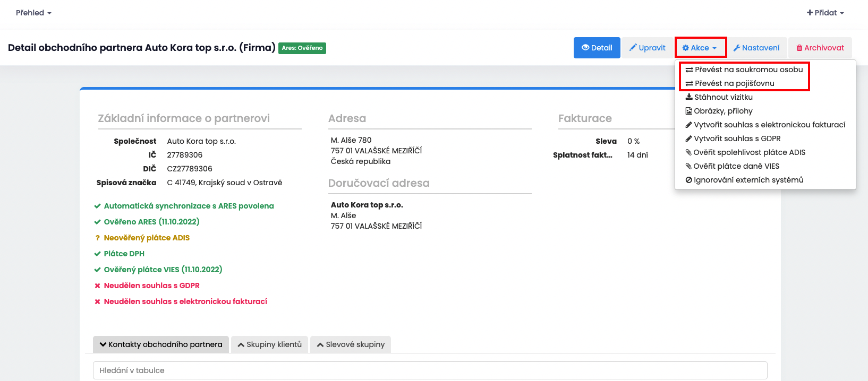Click the image icon beside Obrázky, přílohy
Screen dimensions: 868x381
pyautogui.click(x=689, y=111)
